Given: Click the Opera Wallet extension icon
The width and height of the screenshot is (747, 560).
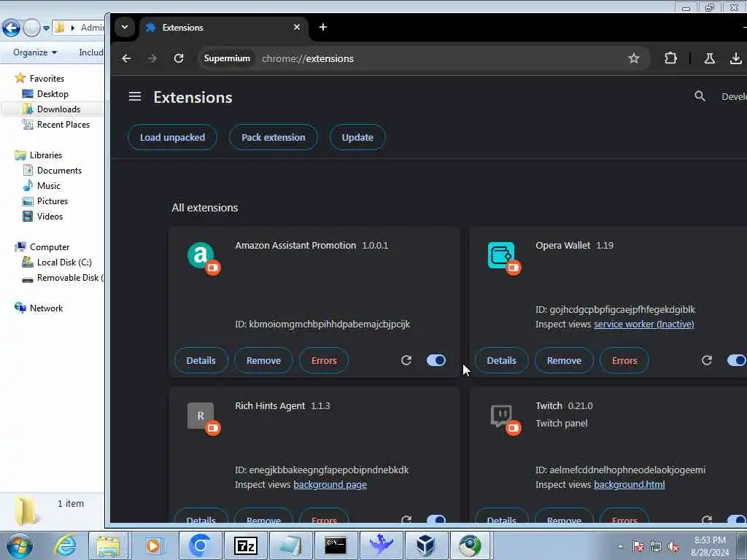Looking at the screenshot, I should coord(501,255).
